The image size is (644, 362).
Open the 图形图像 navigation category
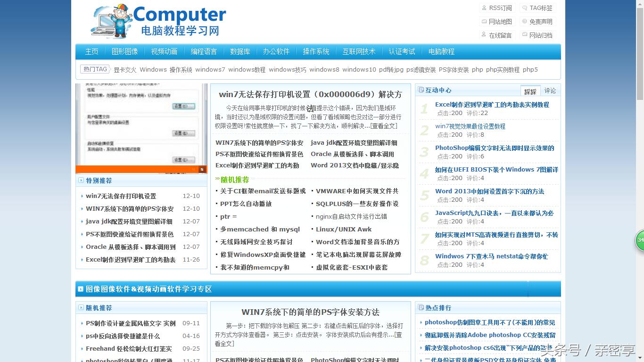(125, 51)
